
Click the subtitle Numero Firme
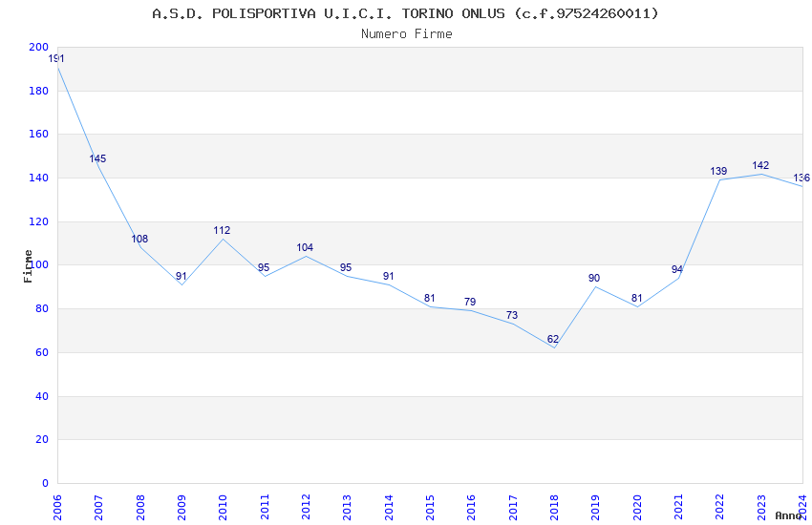(407, 33)
